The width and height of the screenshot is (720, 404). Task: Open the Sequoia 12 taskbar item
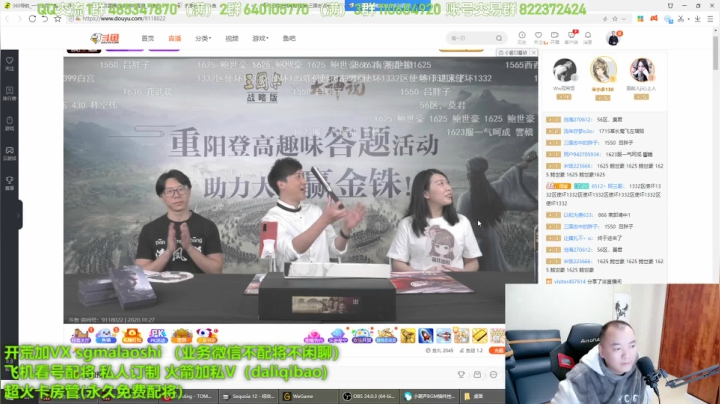click(248, 396)
